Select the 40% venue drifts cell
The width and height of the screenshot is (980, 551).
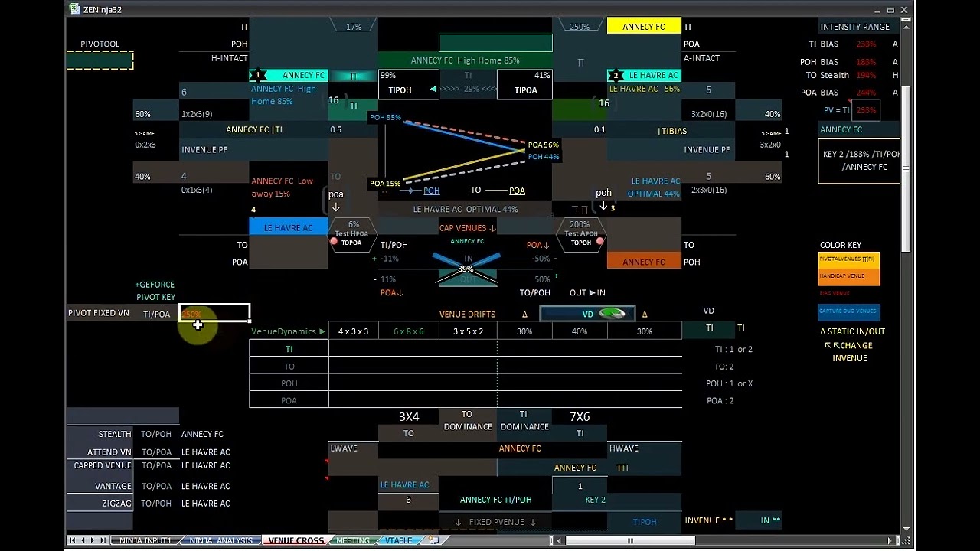pyautogui.click(x=580, y=331)
